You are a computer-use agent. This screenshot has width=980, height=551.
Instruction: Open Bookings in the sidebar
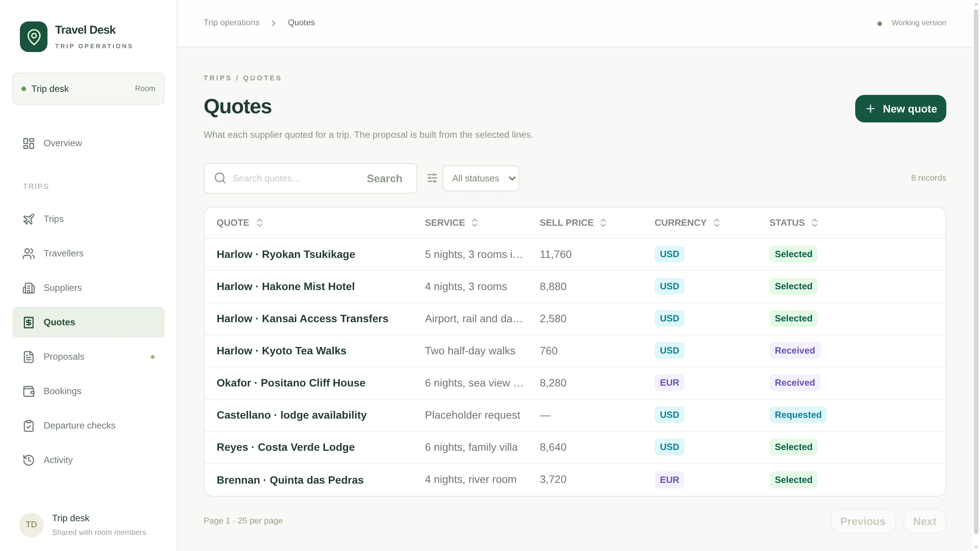88,391
